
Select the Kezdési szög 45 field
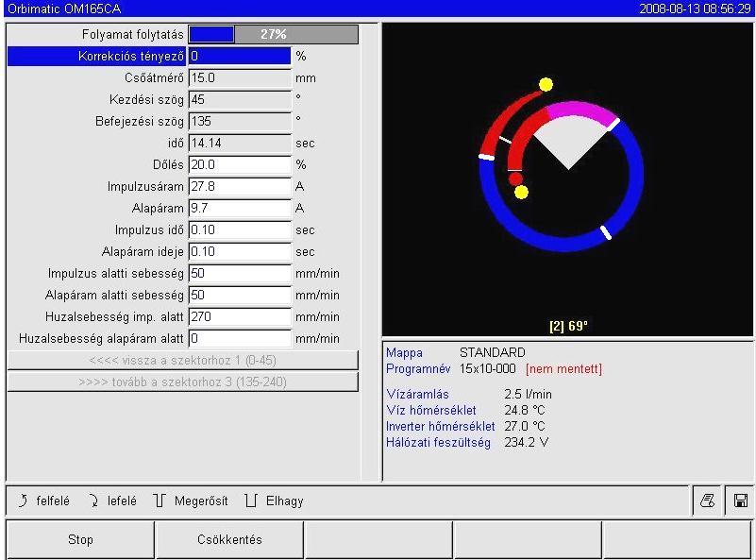(x=240, y=99)
